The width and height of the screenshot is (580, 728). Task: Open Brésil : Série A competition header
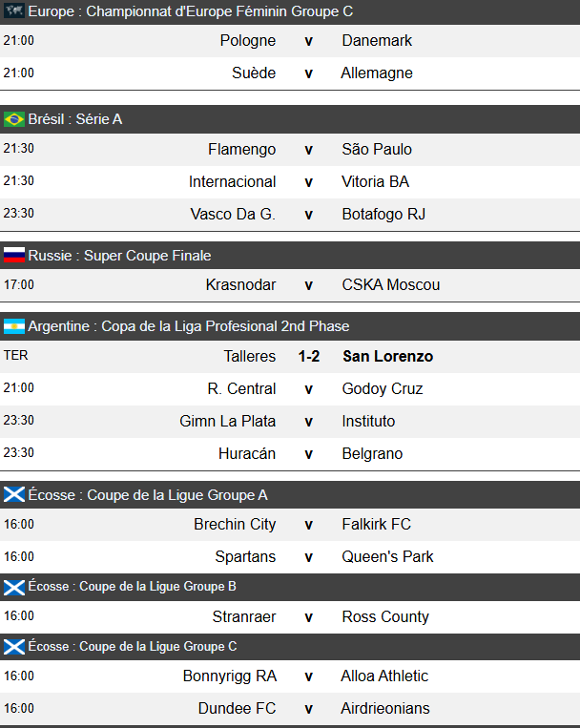[75, 119]
